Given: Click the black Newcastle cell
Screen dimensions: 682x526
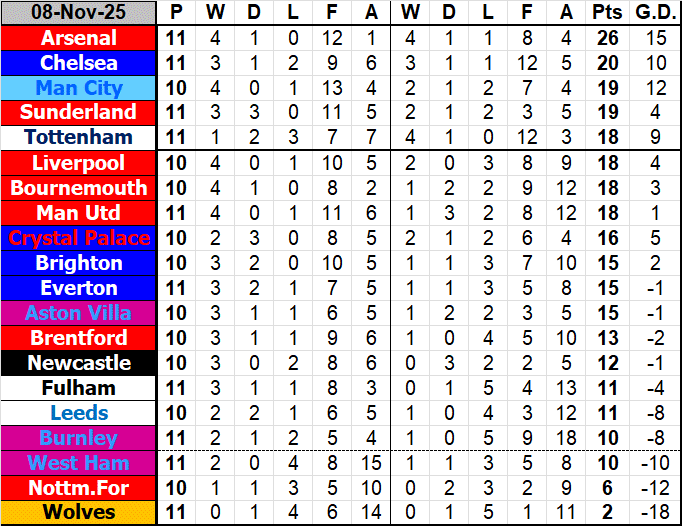Looking at the screenshot, I should click(x=79, y=363).
